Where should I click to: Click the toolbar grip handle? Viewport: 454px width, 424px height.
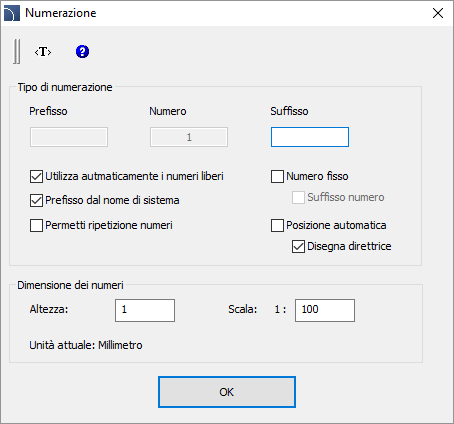click(x=17, y=51)
